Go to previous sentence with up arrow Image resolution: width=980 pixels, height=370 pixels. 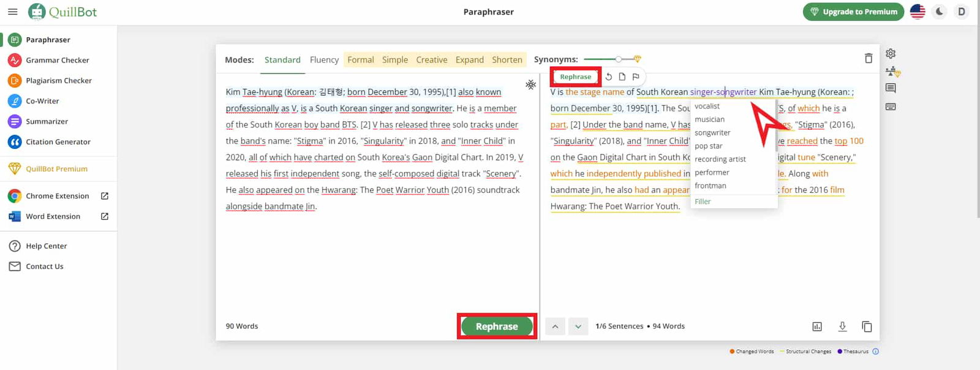(x=555, y=327)
